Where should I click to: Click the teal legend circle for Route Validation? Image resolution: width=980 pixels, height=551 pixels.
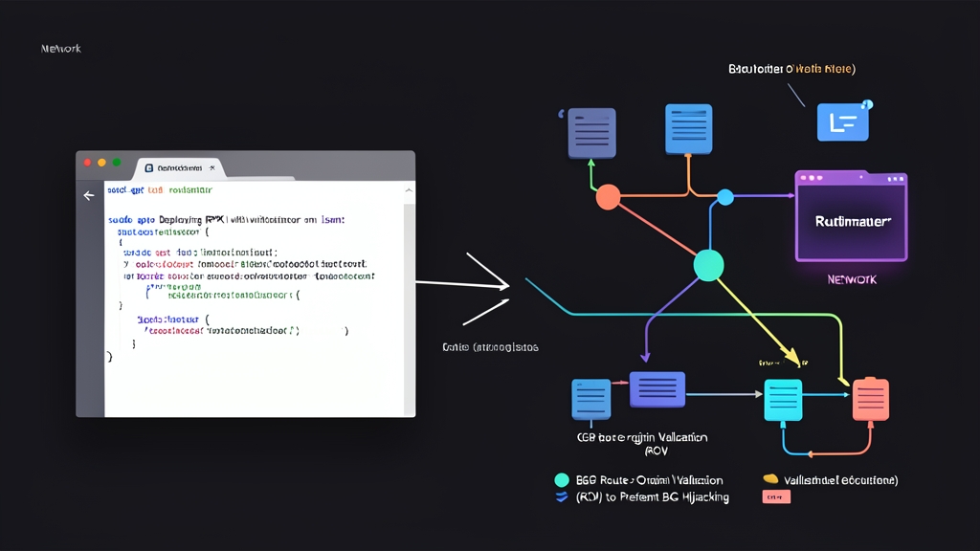coord(562,480)
